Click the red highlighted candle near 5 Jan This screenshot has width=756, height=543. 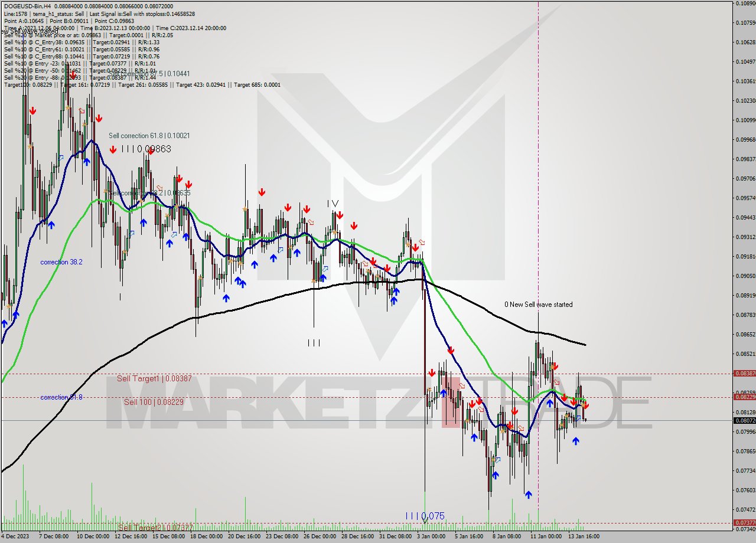pos(451,402)
